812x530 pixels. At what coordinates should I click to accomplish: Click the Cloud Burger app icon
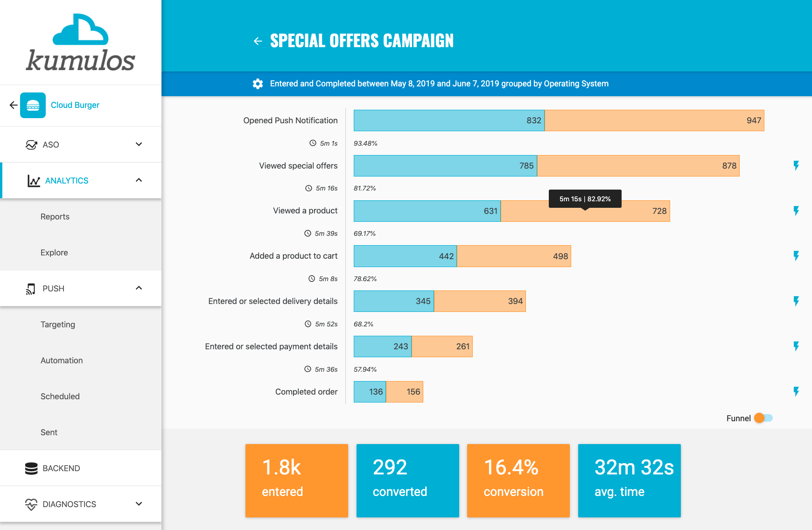(x=33, y=105)
